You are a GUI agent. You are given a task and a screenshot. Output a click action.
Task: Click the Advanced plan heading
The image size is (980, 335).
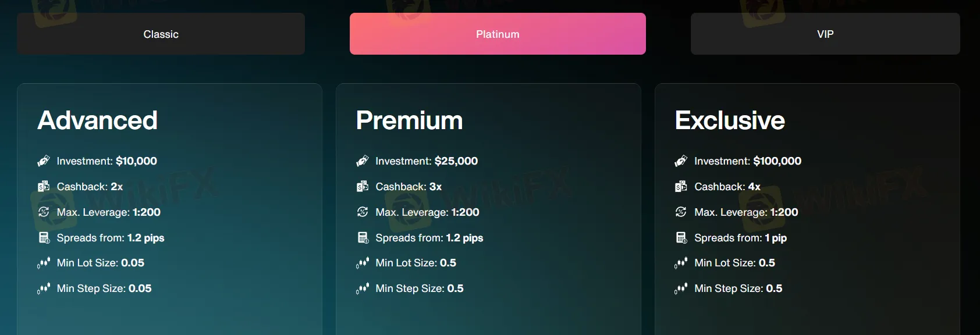[x=97, y=120]
